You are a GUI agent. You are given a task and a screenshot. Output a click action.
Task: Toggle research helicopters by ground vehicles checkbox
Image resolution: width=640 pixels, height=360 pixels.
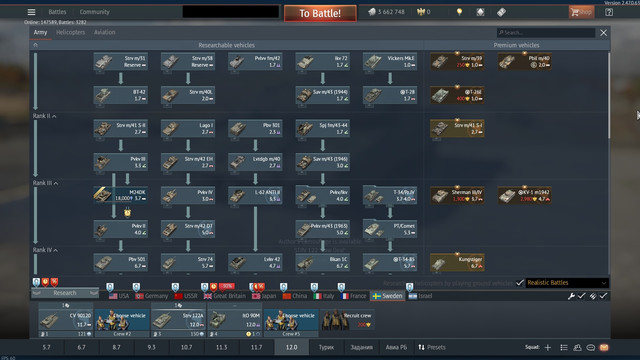coord(520,282)
